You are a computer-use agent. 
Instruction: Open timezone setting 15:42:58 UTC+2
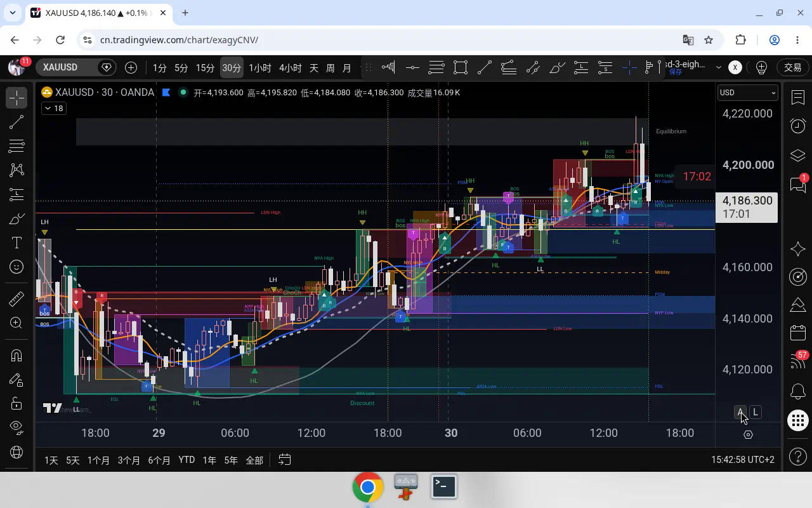point(743,460)
